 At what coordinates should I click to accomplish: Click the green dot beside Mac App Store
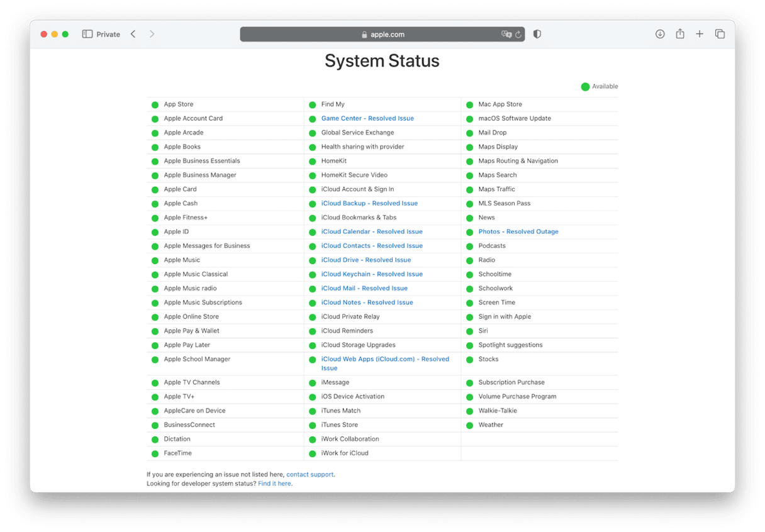point(469,105)
